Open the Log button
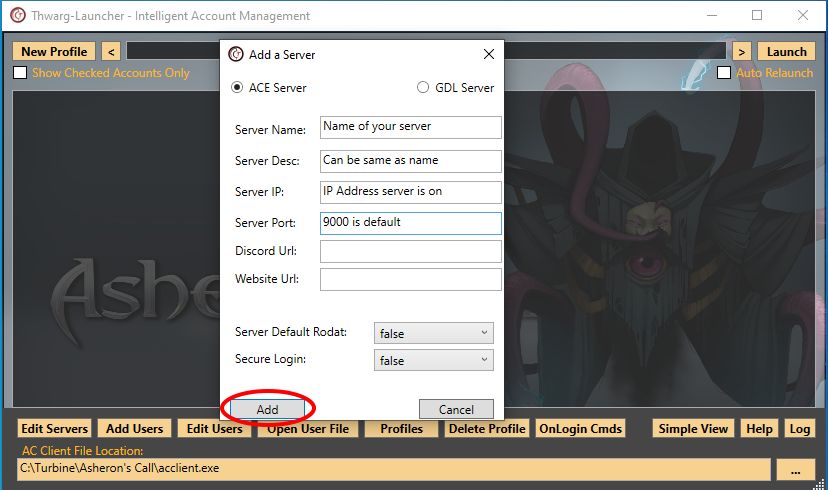 click(799, 428)
